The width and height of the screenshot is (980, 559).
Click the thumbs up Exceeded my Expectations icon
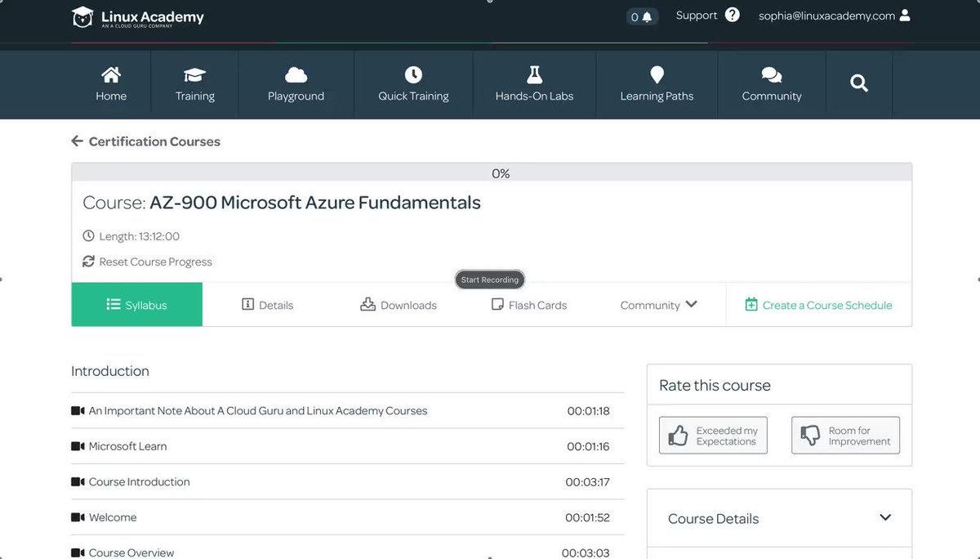[x=678, y=436]
